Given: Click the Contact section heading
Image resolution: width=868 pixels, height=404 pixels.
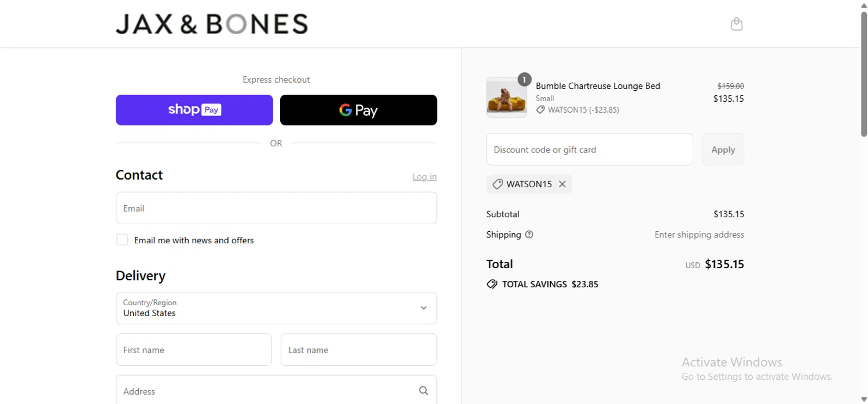Looking at the screenshot, I should click(139, 175).
